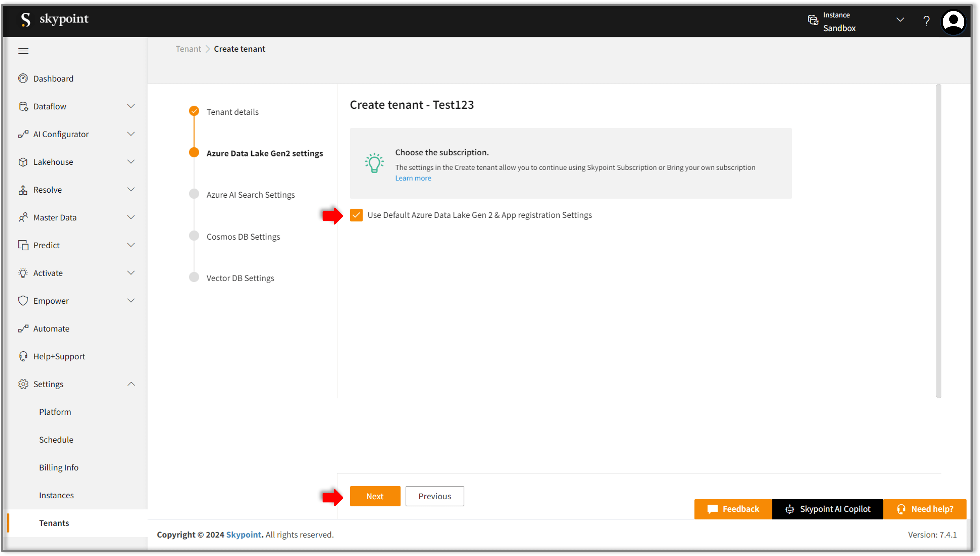Click the Lakehouse icon in sidebar
The width and height of the screenshot is (980, 556).
tap(23, 162)
